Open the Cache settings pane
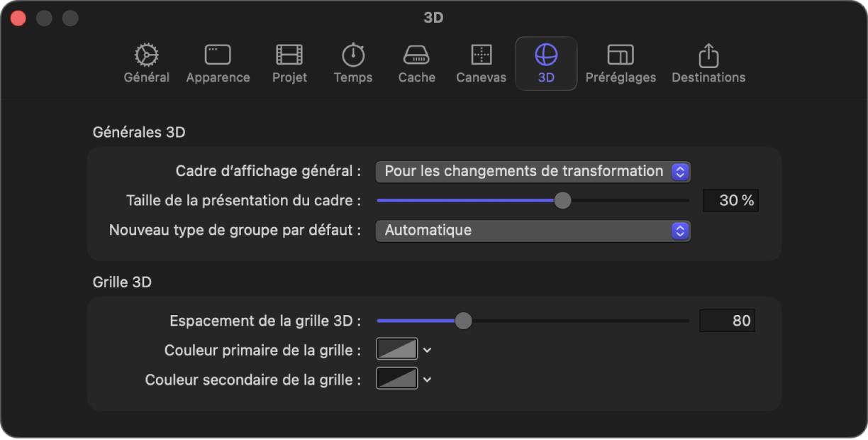The height and width of the screenshot is (440, 868). coord(417,63)
